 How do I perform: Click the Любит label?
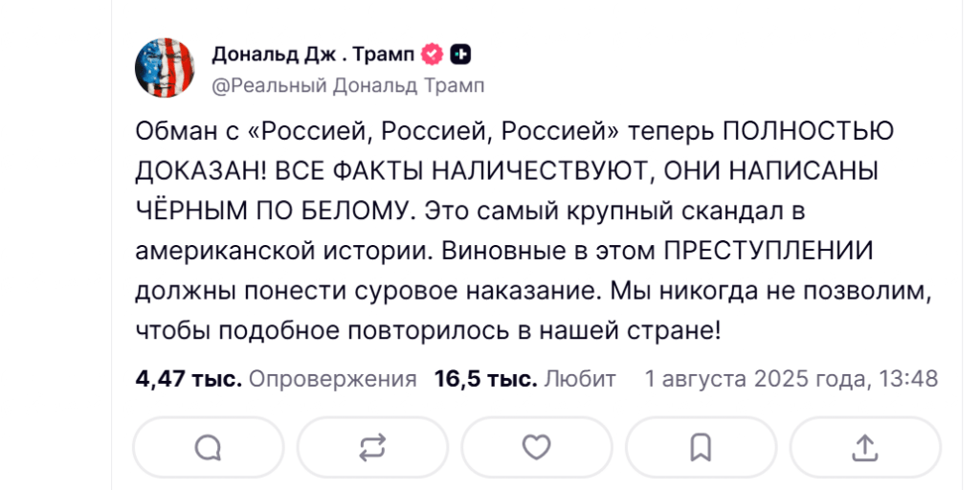[x=580, y=379]
